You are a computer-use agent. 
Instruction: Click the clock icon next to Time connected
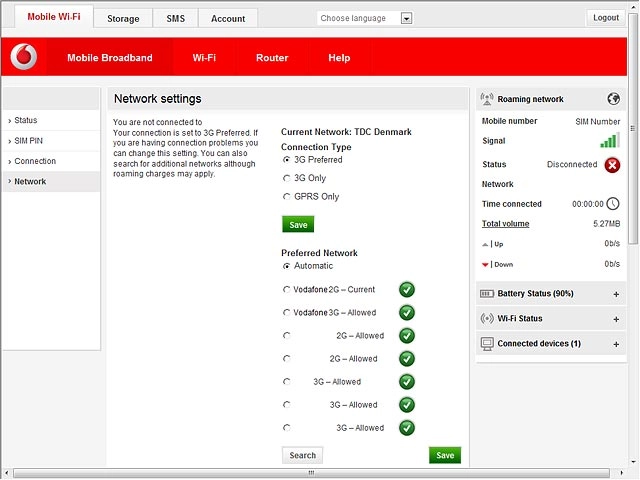[613, 203]
